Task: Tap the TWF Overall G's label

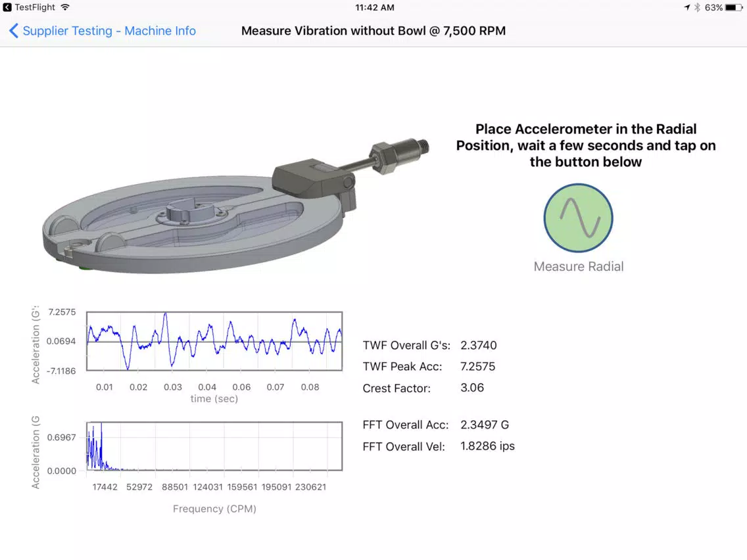Action: click(406, 345)
